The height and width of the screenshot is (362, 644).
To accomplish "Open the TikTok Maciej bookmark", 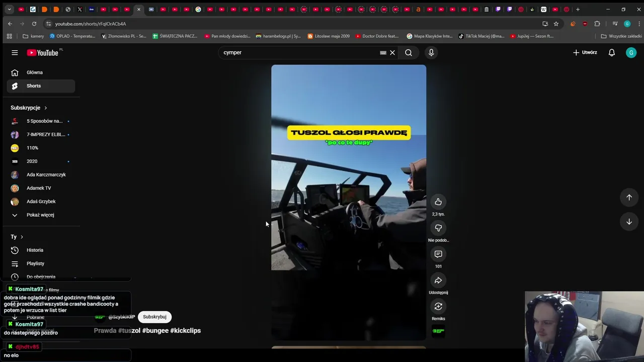I will 481,36.
